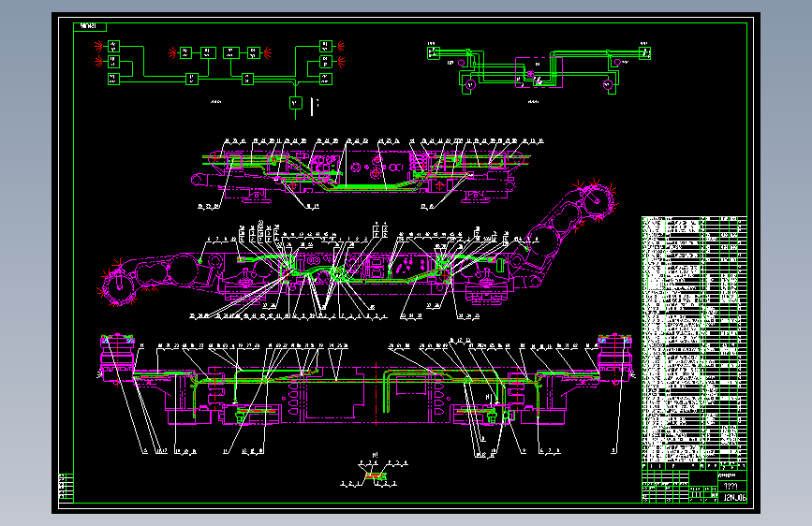Click the single green block below the block diagram junction

[295, 103]
